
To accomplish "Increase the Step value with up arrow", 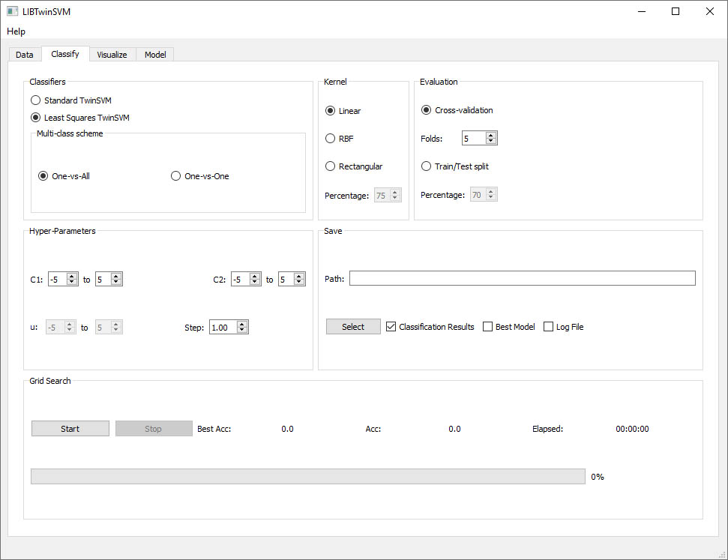I will click(242, 324).
